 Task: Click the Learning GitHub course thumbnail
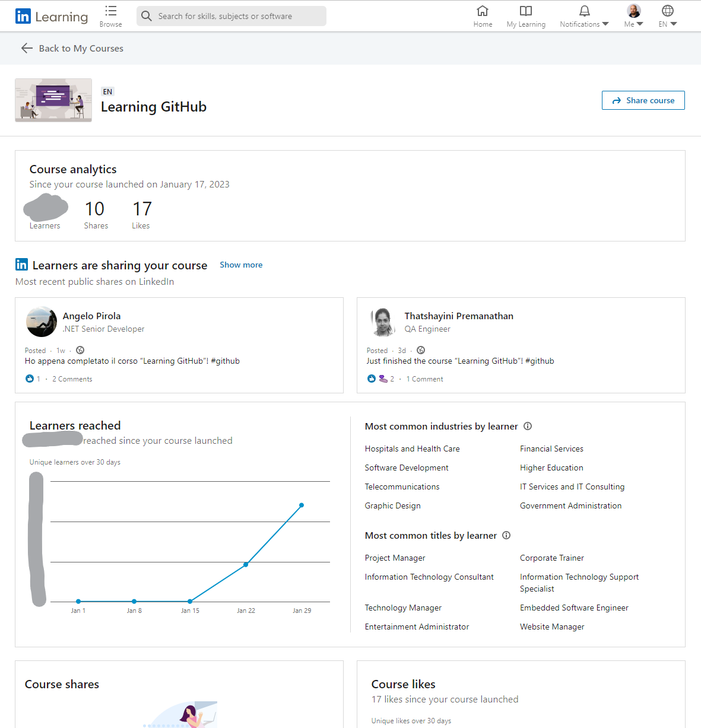click(53, 100)
